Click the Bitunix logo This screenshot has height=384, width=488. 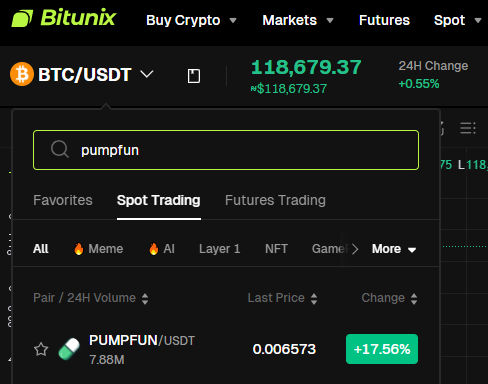(x=64, y=18)
